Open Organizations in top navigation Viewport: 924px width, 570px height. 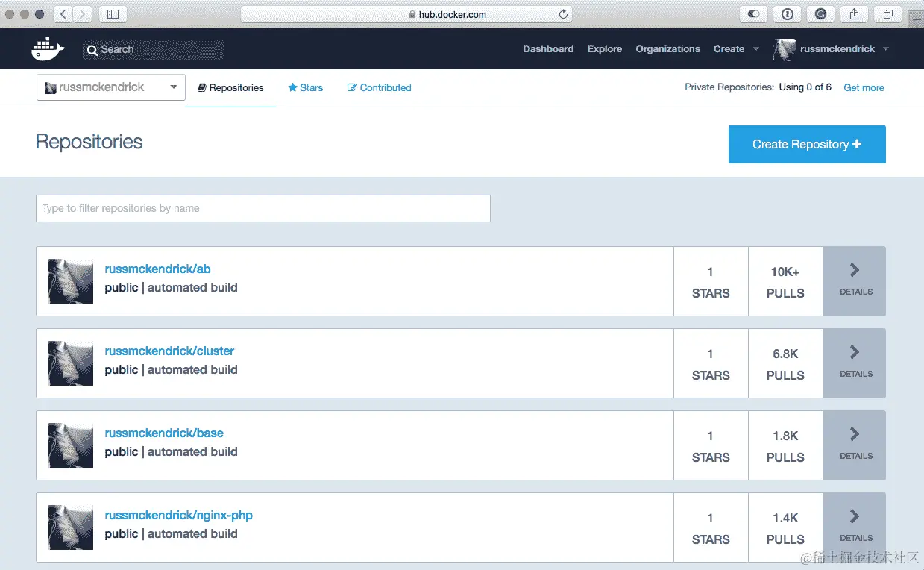(668, 49)
